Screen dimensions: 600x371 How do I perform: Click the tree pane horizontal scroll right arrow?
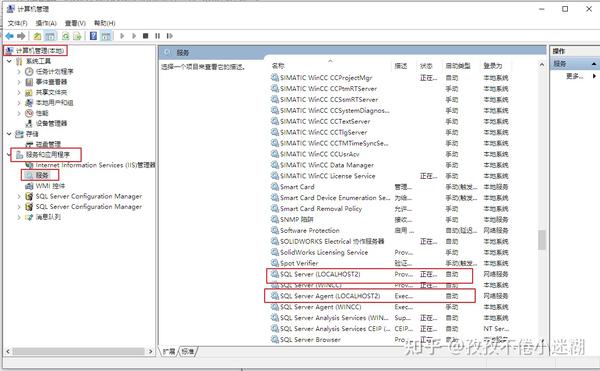(150, 351)
